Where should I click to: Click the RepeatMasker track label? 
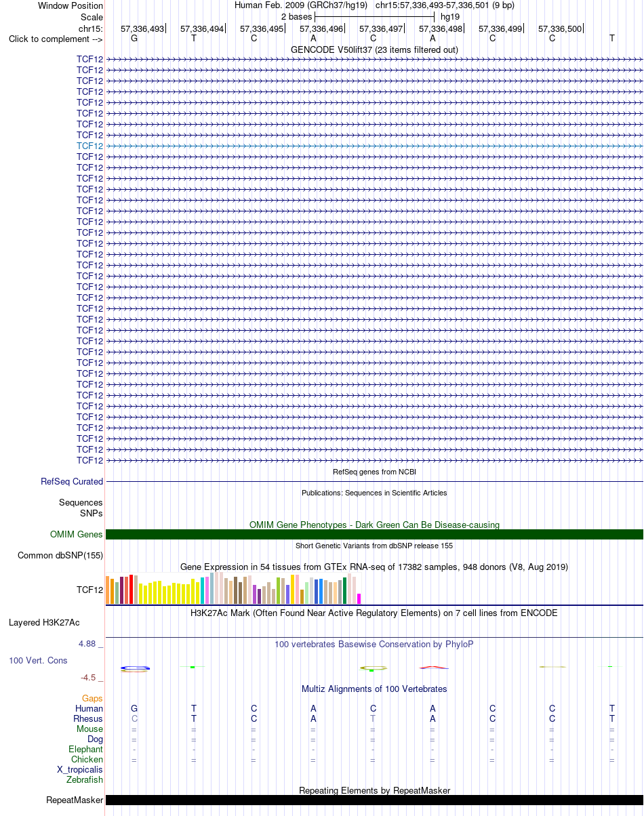click(75, 800)
